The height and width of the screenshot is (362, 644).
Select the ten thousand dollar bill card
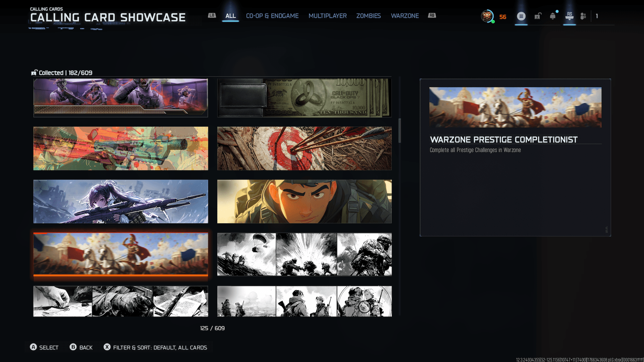tap(304, 98)
